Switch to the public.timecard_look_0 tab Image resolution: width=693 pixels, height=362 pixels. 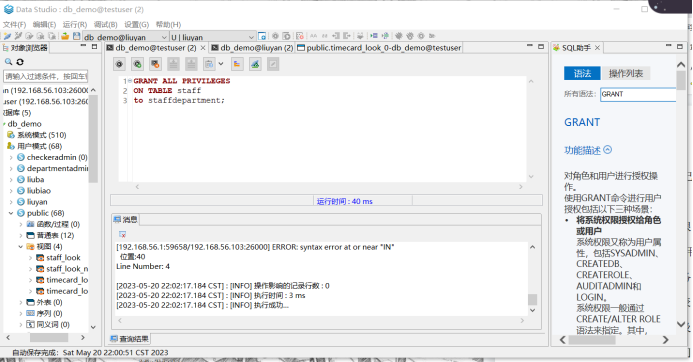[380, 48]
